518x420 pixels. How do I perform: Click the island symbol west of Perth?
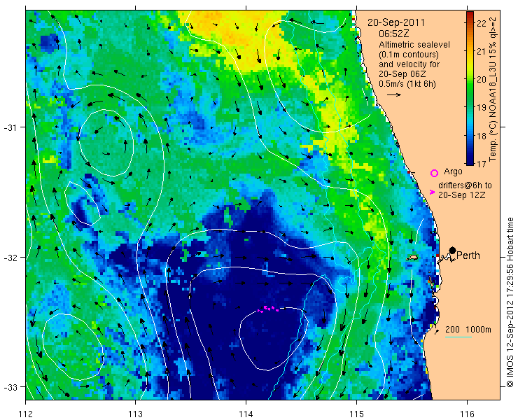[412, 257]
